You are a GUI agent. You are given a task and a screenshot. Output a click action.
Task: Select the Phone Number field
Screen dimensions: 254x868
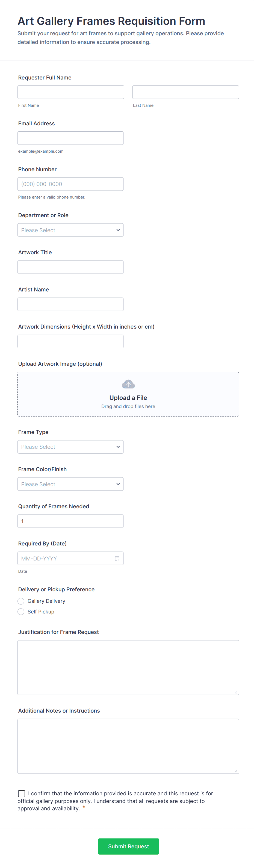(70, 184)
